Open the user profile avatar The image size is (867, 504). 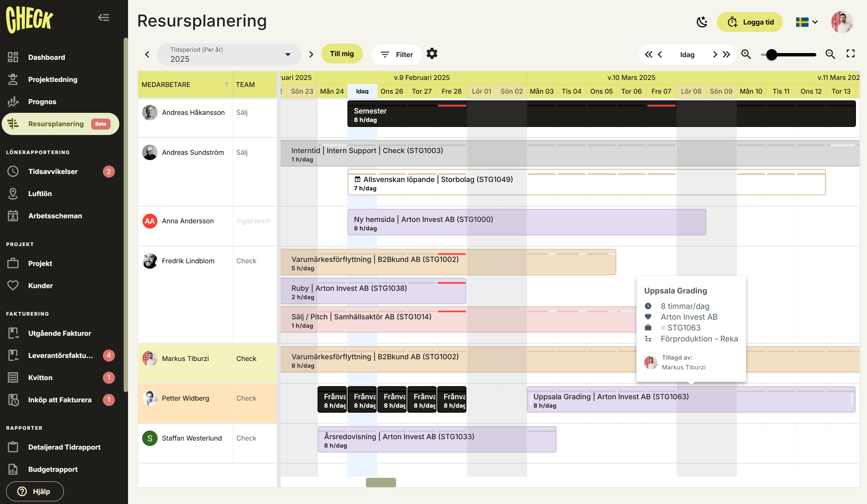pos(841,22)
